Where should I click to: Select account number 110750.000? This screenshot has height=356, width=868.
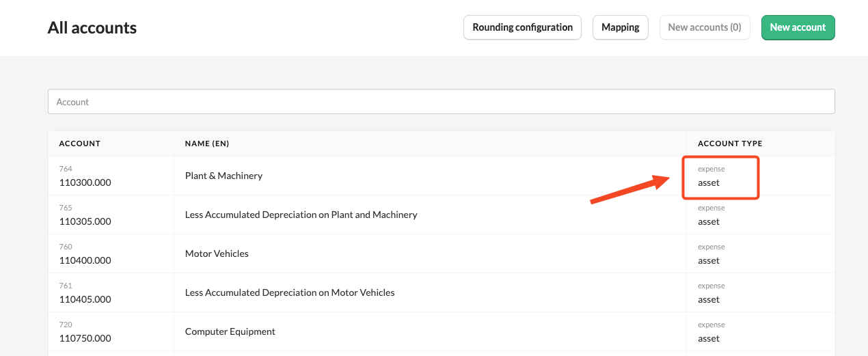pyautogui.click(x=85, y=338)
